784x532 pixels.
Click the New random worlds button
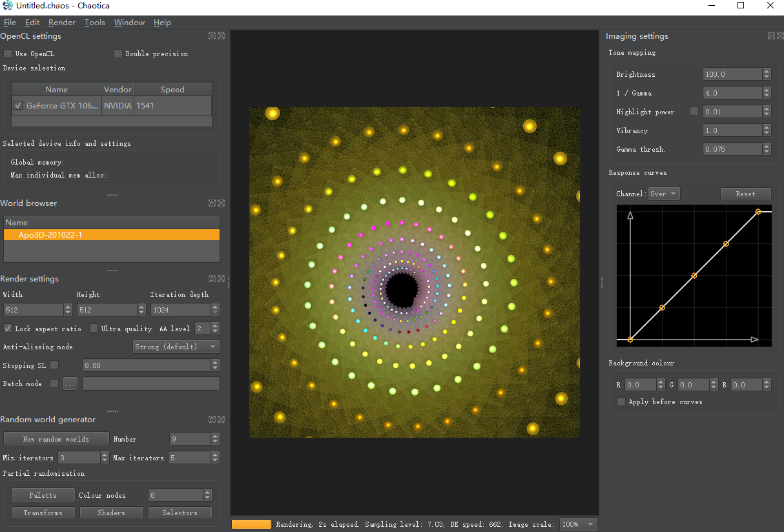click(56, 439)
